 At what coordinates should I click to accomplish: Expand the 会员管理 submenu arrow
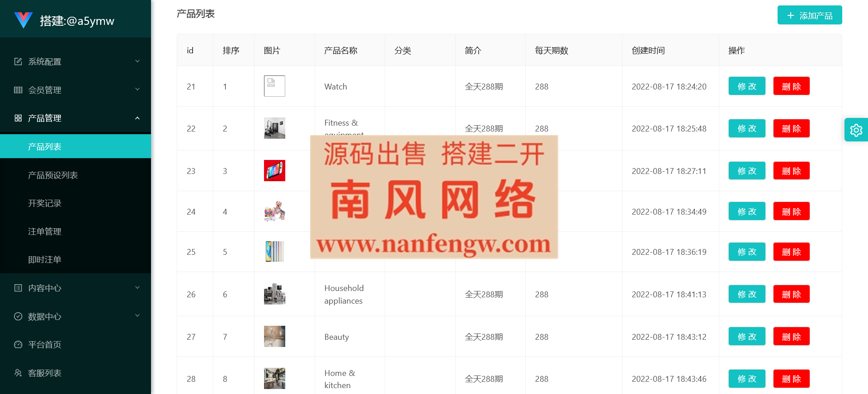(x=137, y=89)
